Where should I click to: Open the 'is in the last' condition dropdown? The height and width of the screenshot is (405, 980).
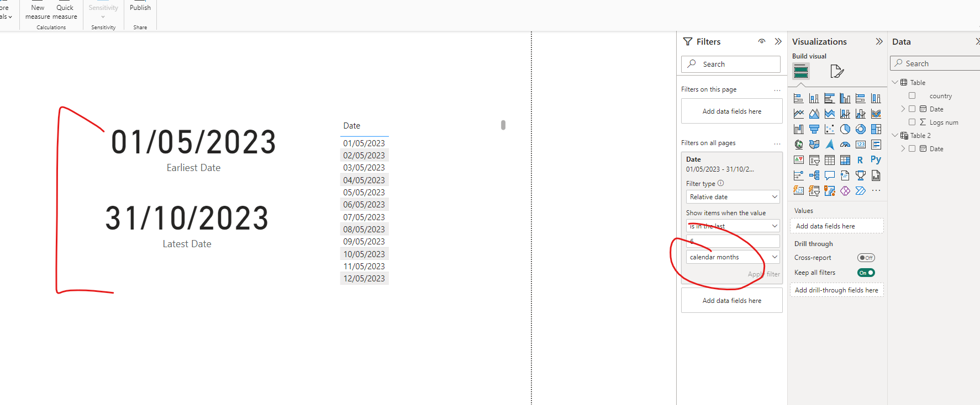click(733, 226)
